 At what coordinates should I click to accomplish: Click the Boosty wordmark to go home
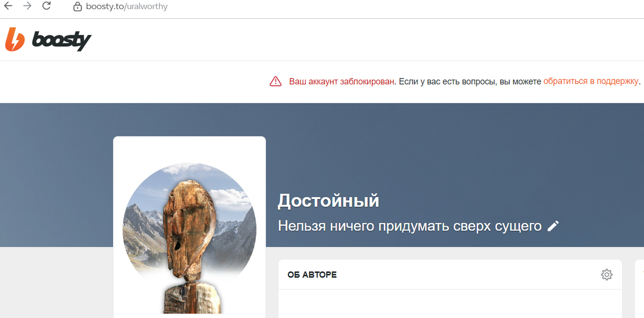coord(62,39)
